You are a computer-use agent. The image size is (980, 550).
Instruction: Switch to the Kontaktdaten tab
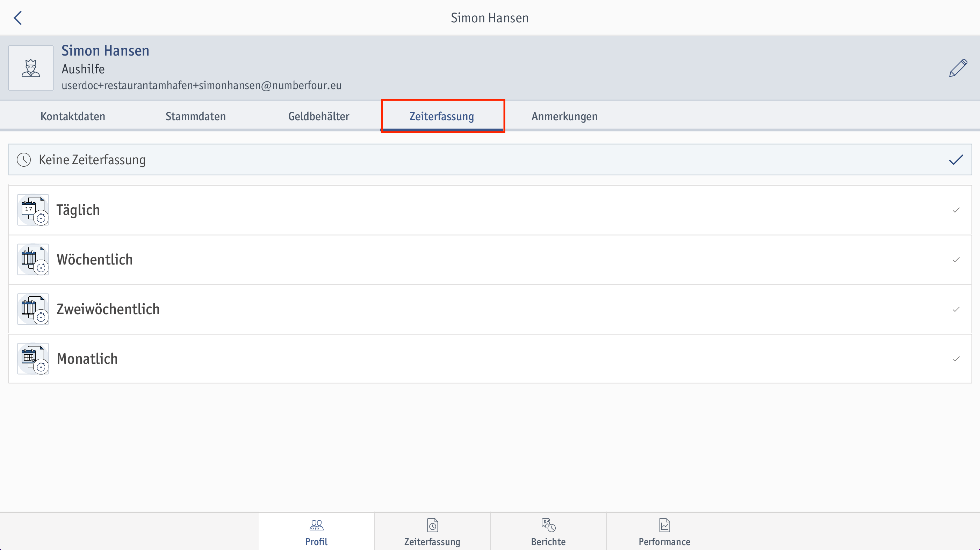(x=73, y=116)
